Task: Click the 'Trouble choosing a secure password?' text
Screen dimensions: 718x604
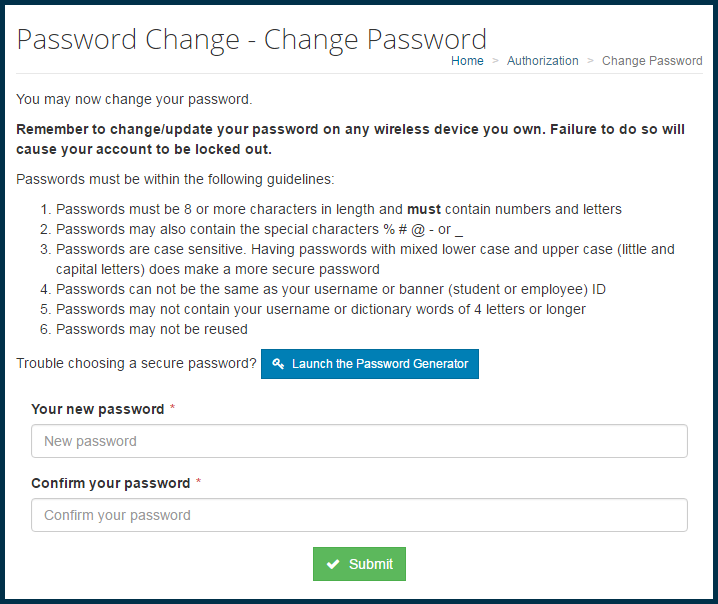Action: click(x=136, y=364)
